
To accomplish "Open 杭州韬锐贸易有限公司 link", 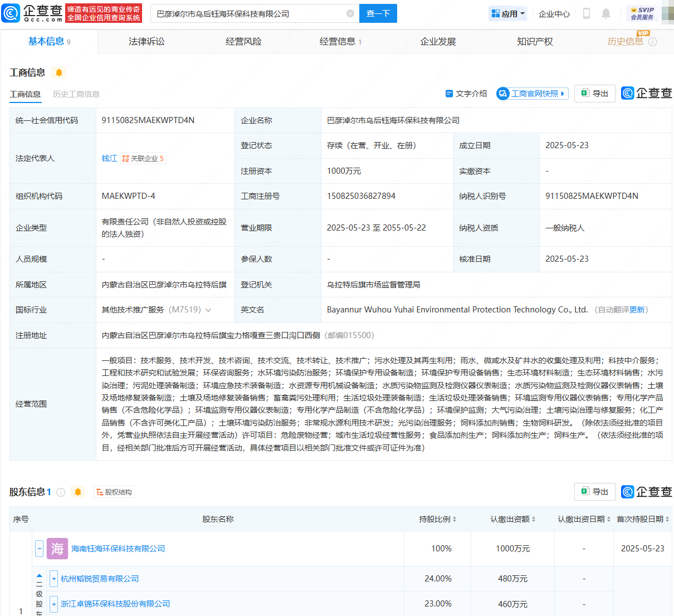I will point(100,579).
